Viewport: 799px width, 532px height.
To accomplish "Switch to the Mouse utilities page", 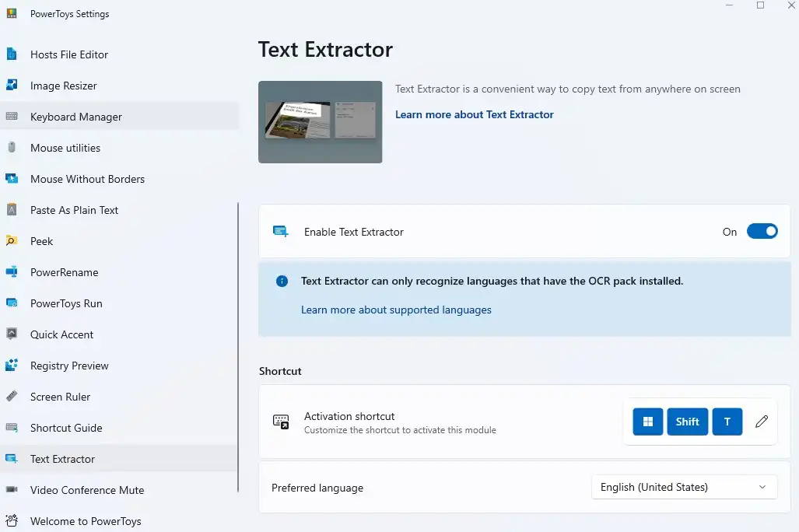I will 119,148.
